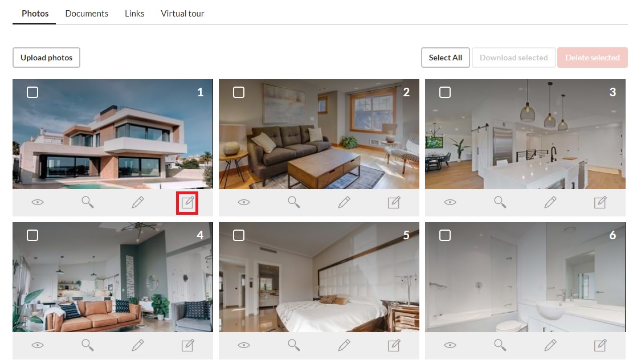
Task: Click the eye preview icon under photo 4
Action: (38, 345)
